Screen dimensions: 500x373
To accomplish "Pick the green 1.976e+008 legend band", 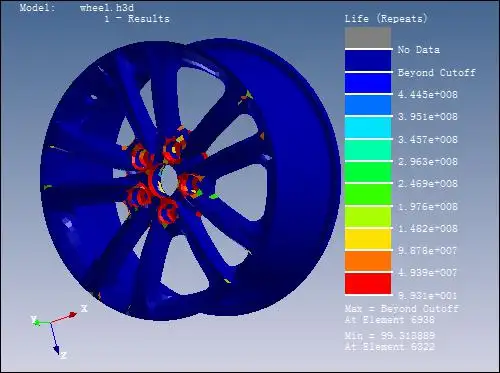I will click(368, 195).
